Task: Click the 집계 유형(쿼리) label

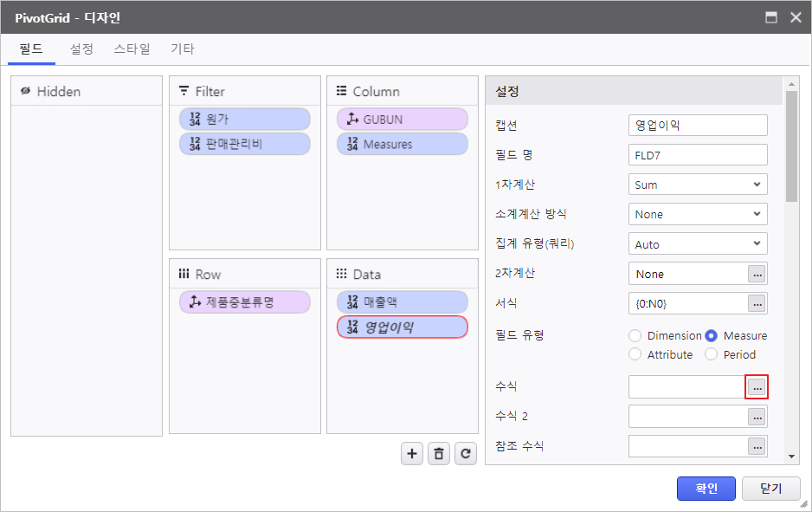Action: coord(534,243)
